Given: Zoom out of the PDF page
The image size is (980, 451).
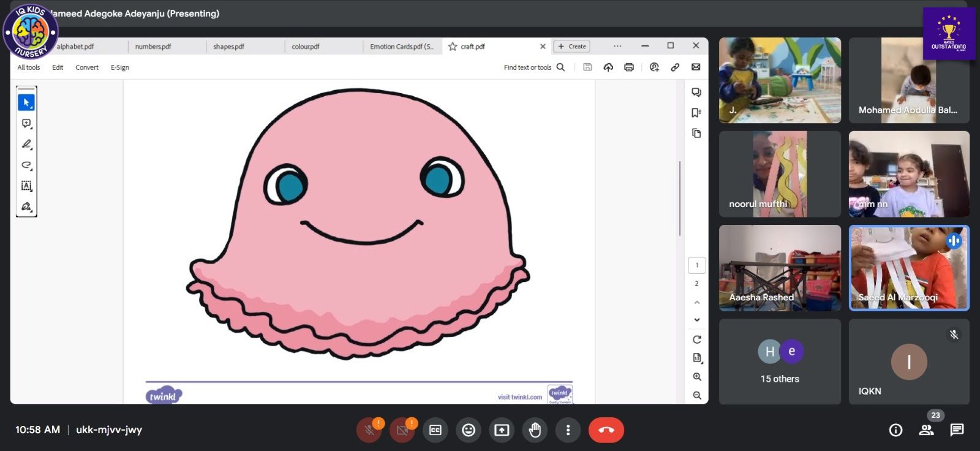Looking at the screenshot, I should pyautogui.click(x=697, y=396).
